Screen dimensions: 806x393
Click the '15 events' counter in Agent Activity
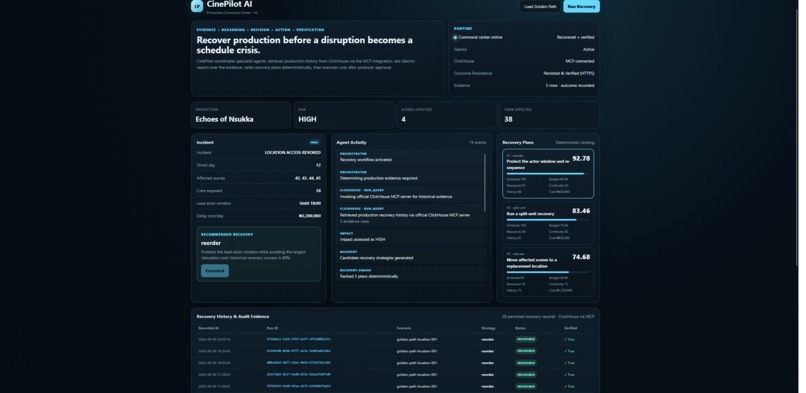pyautogui.click(x=478, y=142)
